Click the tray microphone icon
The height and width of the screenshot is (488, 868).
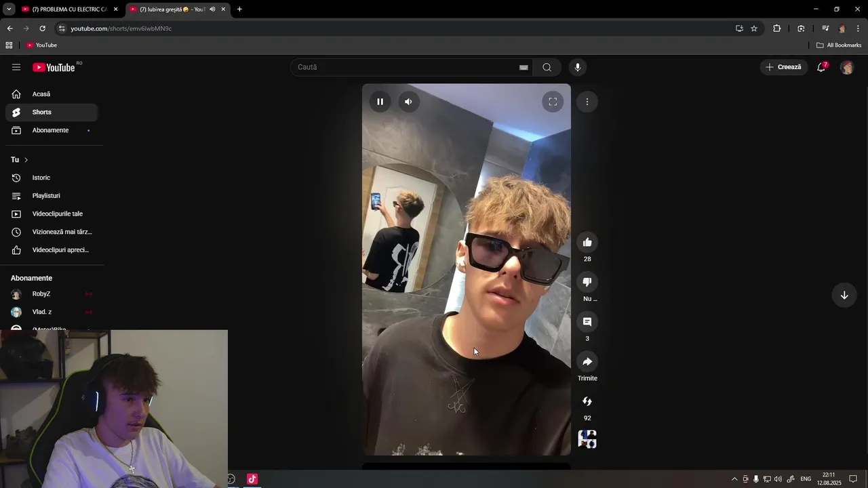(756, 479)
